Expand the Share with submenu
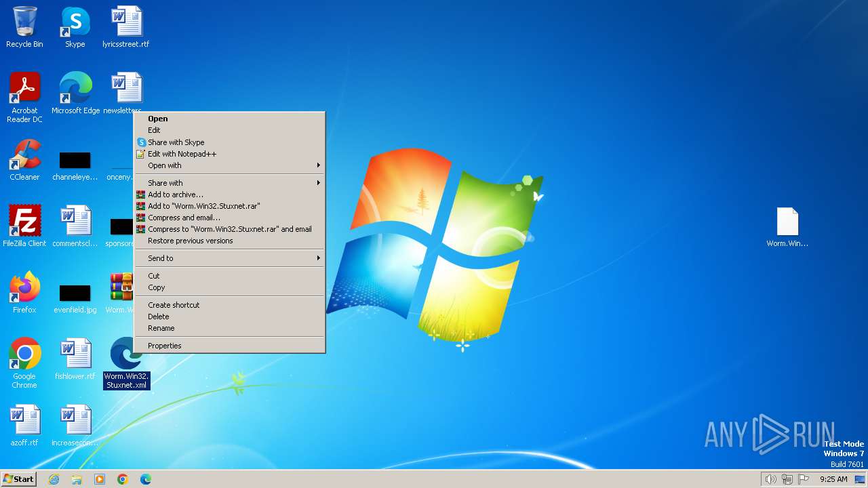 (x=230, y=183)
